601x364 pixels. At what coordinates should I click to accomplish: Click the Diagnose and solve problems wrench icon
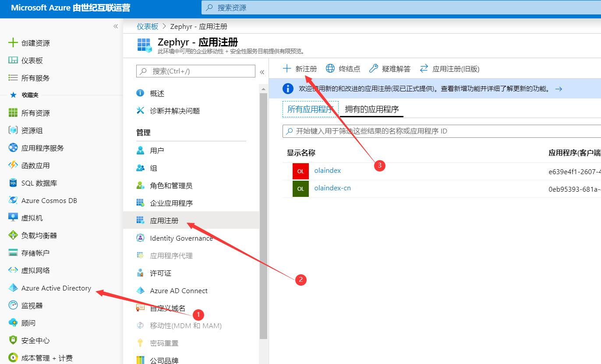(x=140, y=111)
